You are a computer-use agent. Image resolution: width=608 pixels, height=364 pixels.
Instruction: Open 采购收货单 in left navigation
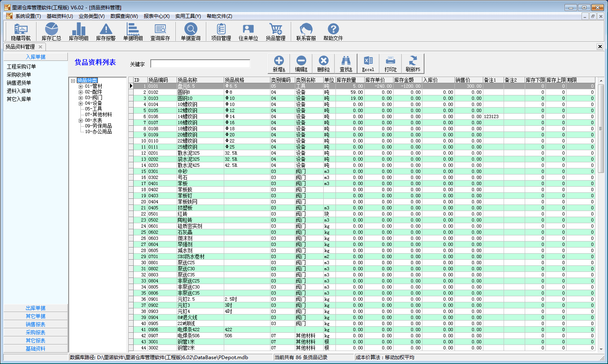pyautogui.click(x=19, y=75)
